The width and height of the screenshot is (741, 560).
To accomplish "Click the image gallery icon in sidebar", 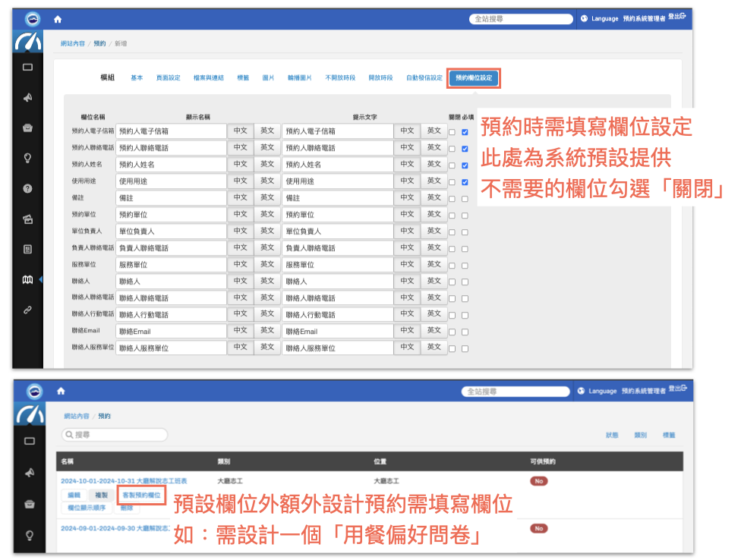I will click(28, 219).
